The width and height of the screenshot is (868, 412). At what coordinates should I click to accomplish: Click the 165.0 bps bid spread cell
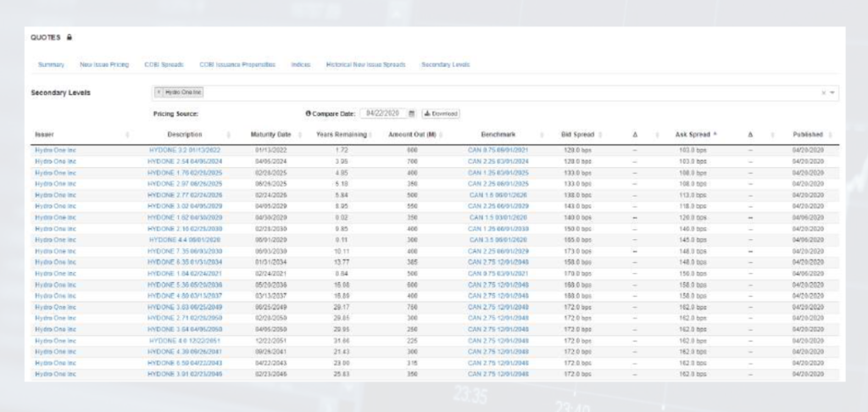click(577, 240)
